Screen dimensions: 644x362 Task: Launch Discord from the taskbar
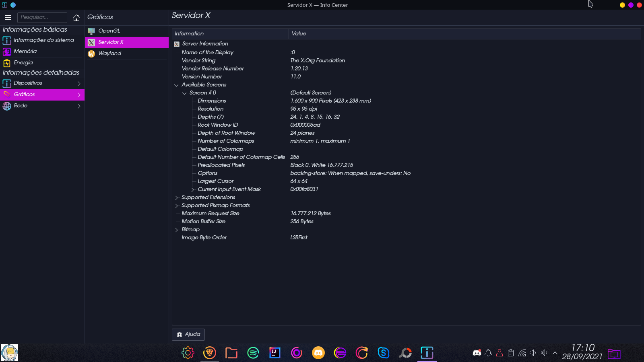(x=318, y=353)
